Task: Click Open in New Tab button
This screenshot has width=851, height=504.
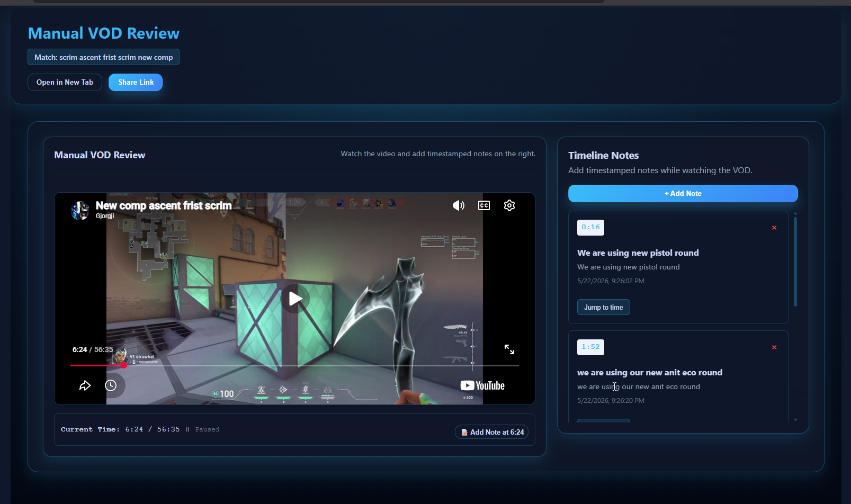Action: pos(65,82)
